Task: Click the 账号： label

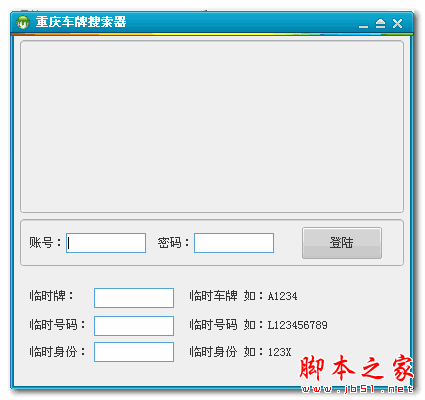Action: click(x=45, y=243)
